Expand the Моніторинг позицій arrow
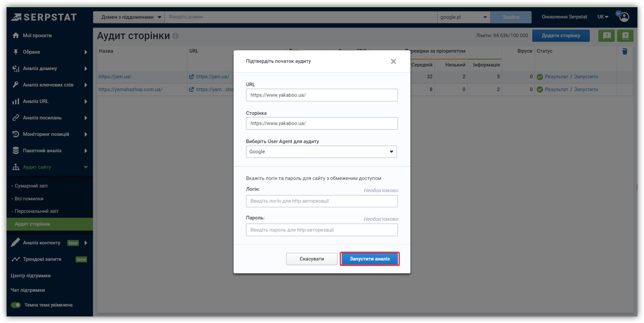The width and height of the screenshot is (644, 323). click(x=86, y=134)
